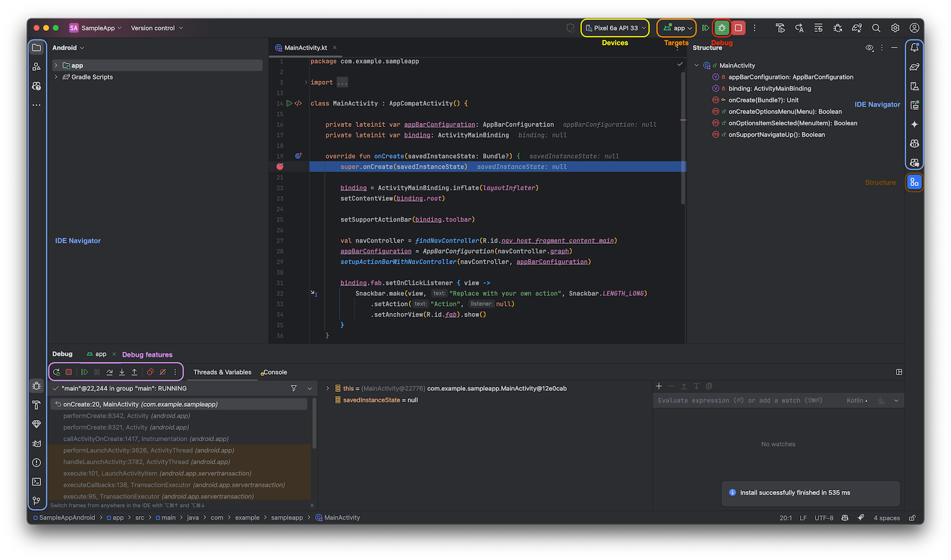The width and height of the screenshot is (951, 560).
Task: Select onCreate:20 MainActivity stack frame
Action: 179,404
